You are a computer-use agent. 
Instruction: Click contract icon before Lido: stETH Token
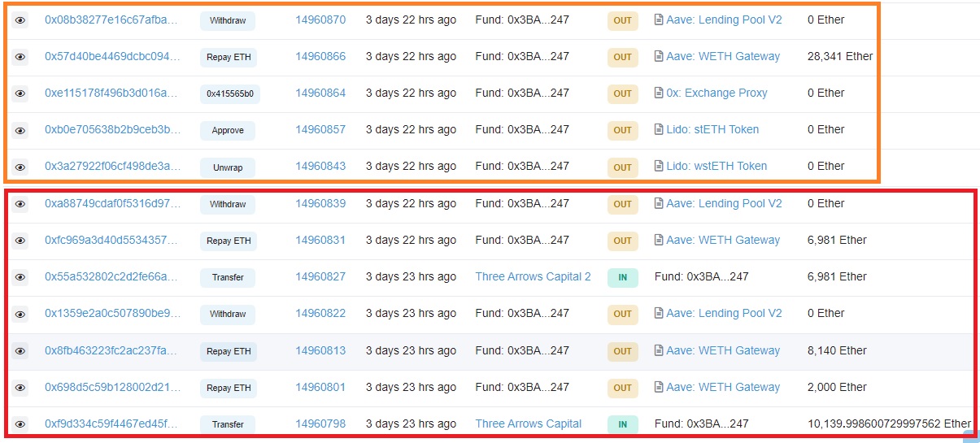659,129
